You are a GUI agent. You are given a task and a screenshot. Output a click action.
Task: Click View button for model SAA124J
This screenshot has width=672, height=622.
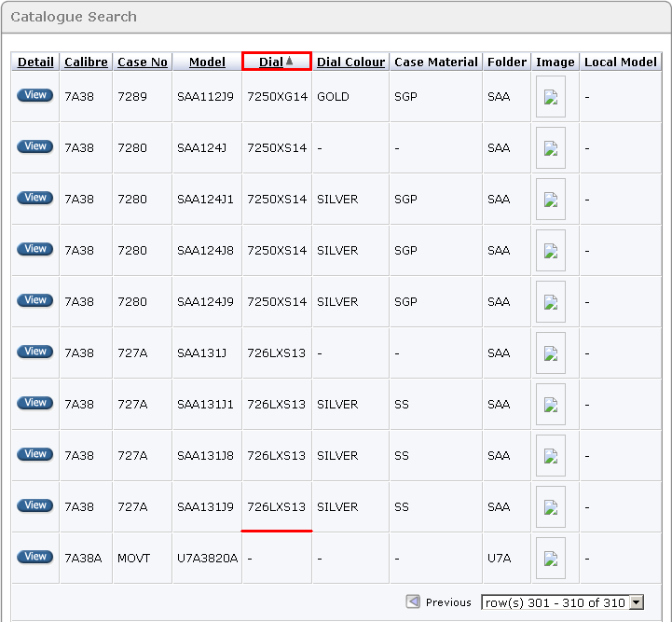35,146
